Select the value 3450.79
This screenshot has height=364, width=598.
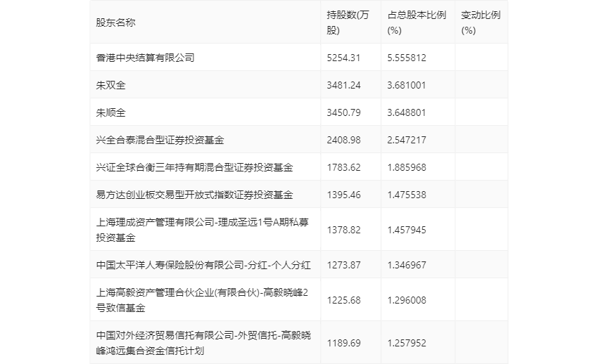(343, 112)
